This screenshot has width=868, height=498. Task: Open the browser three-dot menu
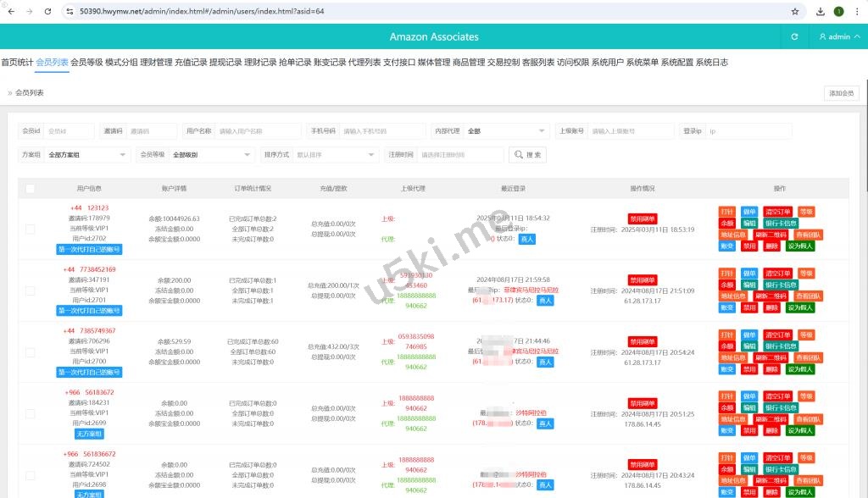[857, 12]
